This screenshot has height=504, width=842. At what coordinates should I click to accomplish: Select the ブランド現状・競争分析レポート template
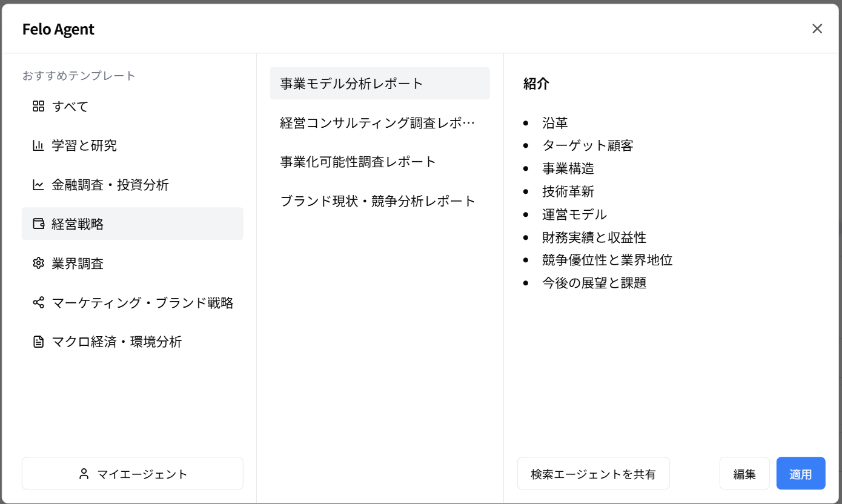tap(380, 201)
